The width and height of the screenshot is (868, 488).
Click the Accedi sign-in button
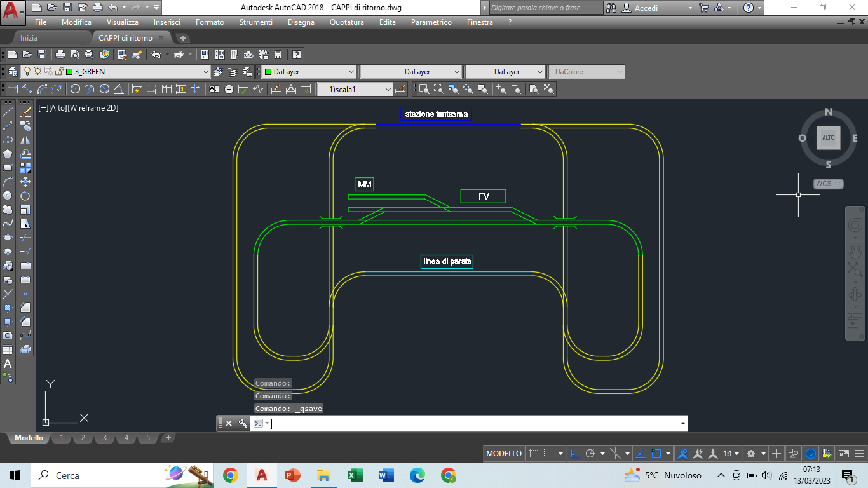pyautogui.click(x=646, y=8)
